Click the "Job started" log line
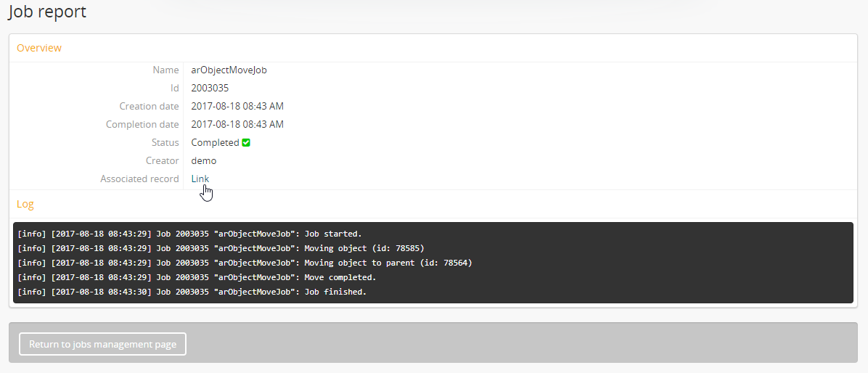This screenshot has width=868, height=373. [189, 234]
